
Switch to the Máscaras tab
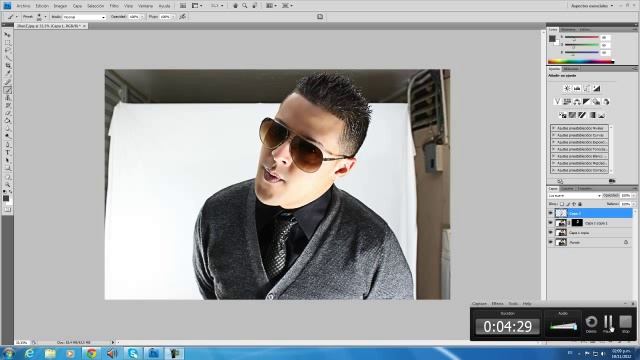tap(571, 69)
